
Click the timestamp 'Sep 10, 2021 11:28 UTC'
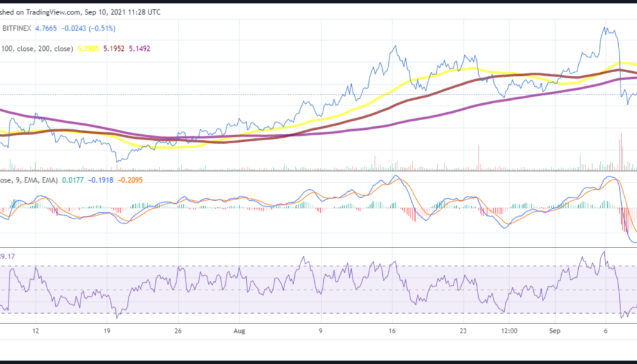pyautogui.click(x=120, y=12)
